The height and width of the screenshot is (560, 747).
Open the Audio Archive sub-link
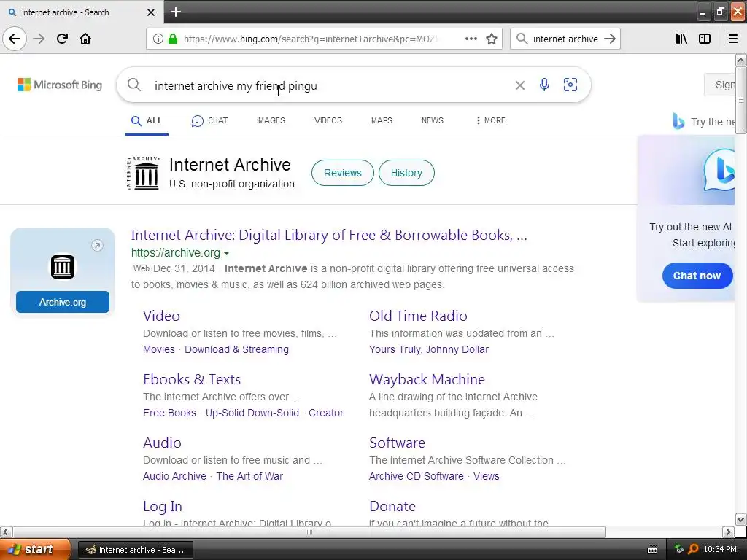[174, 476]
